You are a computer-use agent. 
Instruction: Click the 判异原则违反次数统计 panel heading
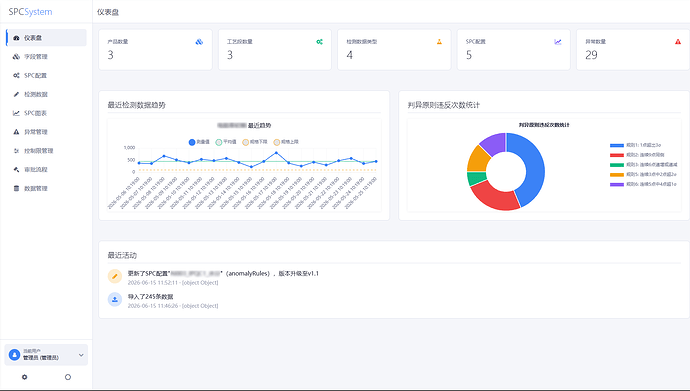point(444,105)
